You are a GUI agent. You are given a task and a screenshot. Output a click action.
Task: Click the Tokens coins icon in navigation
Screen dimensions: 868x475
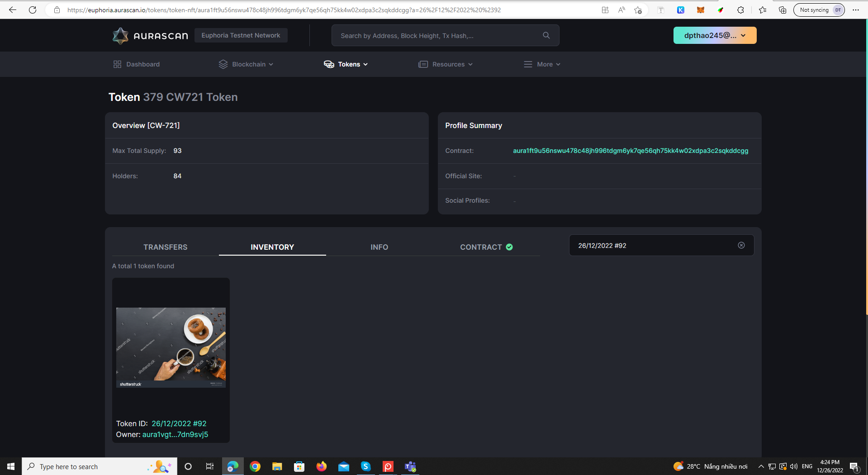328,64
